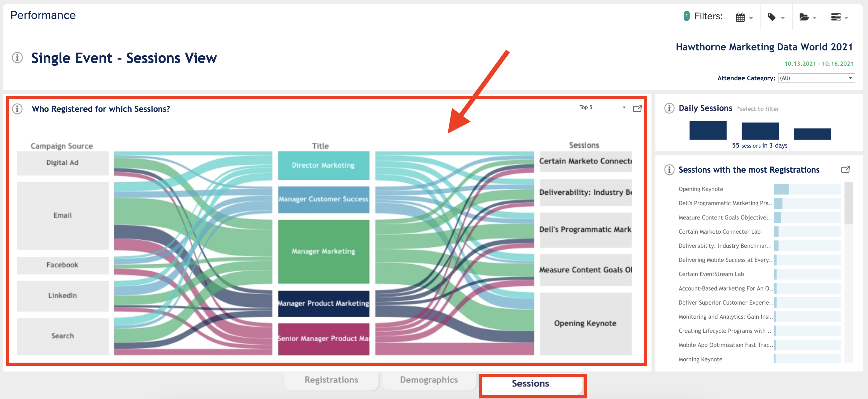Screen dimensions: 868x399
Task: Click Creating Lifecycle Programs with .. row
Action: pyautogui.click(x=759, y=331)
